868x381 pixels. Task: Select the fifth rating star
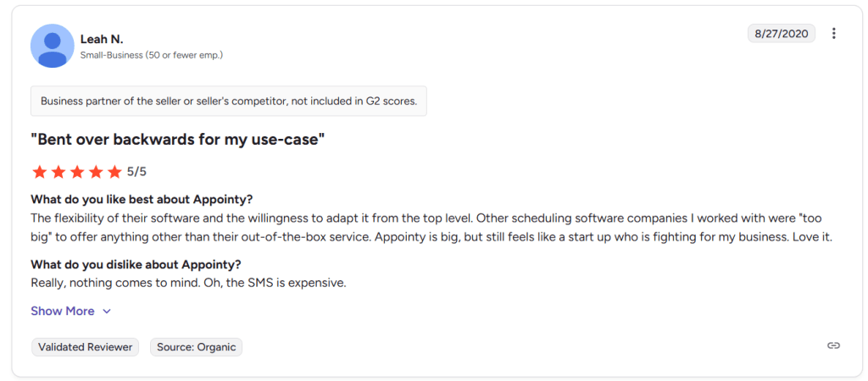pos(114,172)
